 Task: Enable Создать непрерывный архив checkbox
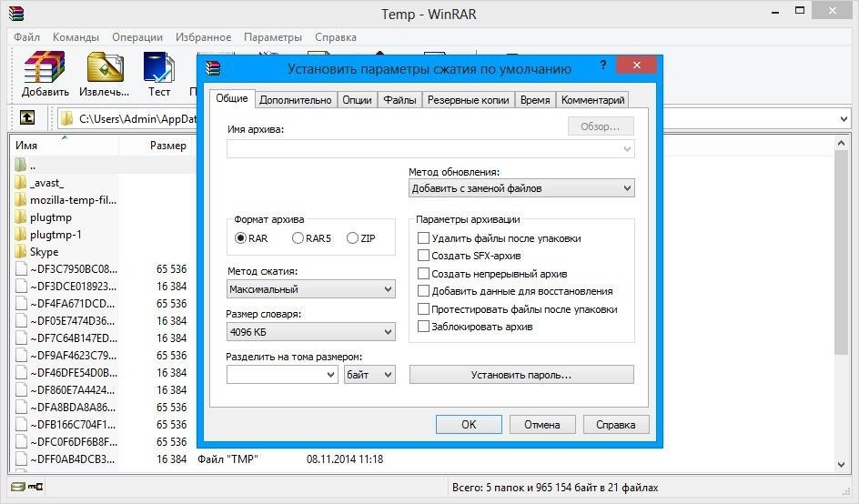click(x=423, y=273)
